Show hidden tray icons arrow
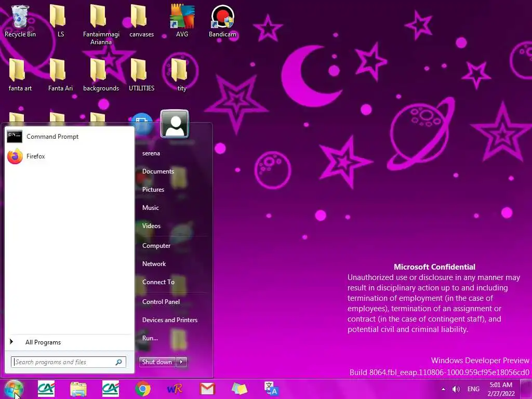Viewport: 532px width, 399px height. 443,389
